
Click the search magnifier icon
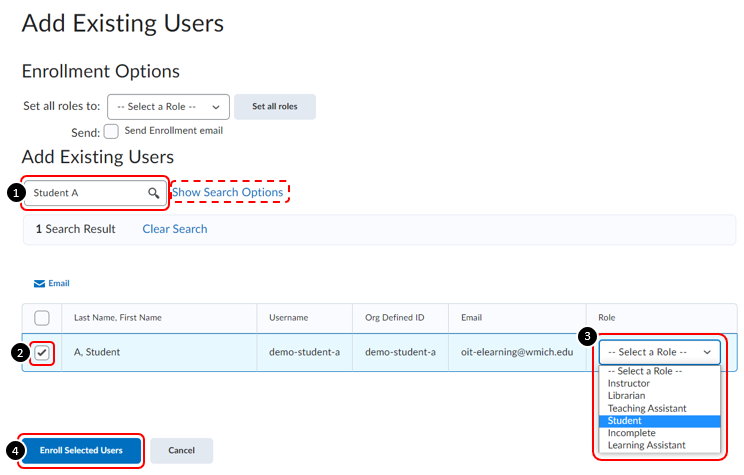[x=153, y=193]
